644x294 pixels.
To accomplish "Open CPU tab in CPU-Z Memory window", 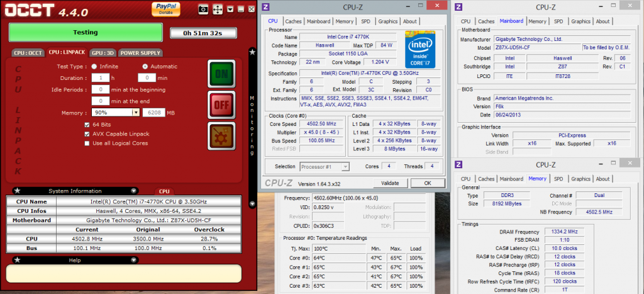I will pos(466,179).
